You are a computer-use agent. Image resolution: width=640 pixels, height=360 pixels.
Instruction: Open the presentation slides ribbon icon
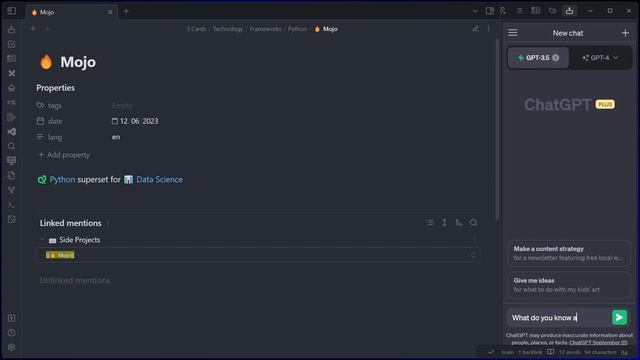pos(11,161)
